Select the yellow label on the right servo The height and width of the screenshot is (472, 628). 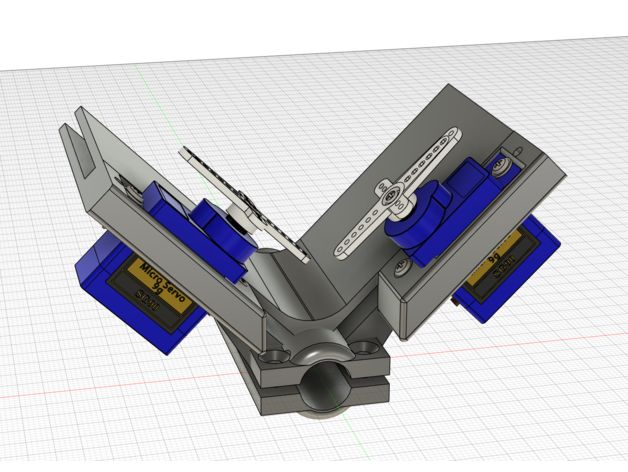coord(497,264)
